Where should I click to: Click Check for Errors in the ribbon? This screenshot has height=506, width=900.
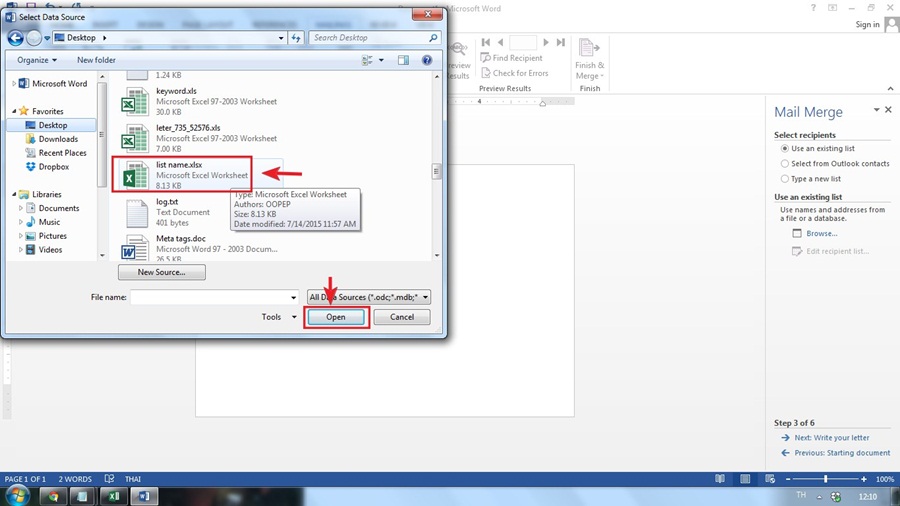click(515, 73)
